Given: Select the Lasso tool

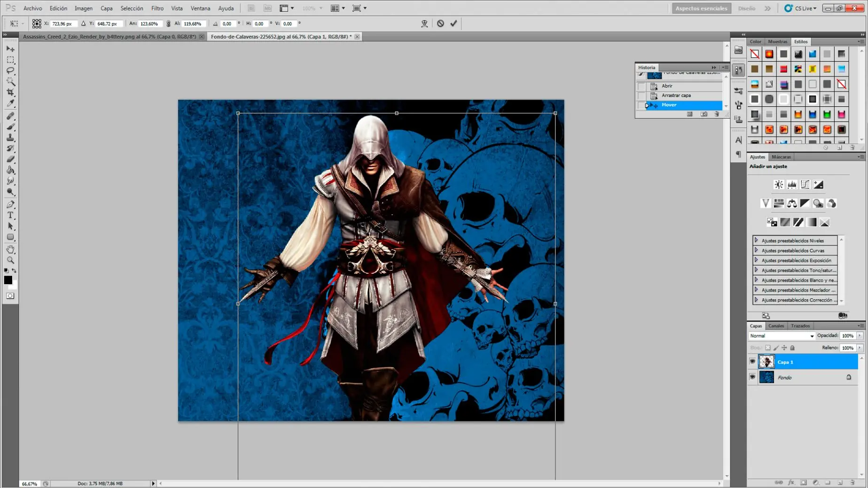Looking at the screenshot, I should (x=10, y=70).
